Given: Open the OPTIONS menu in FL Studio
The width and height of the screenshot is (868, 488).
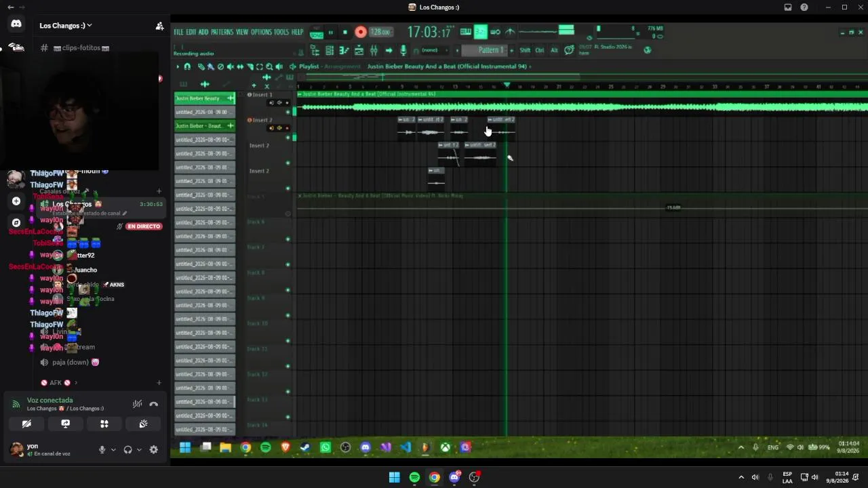Looking at the screenshot, I should click(x=261, y=32).
